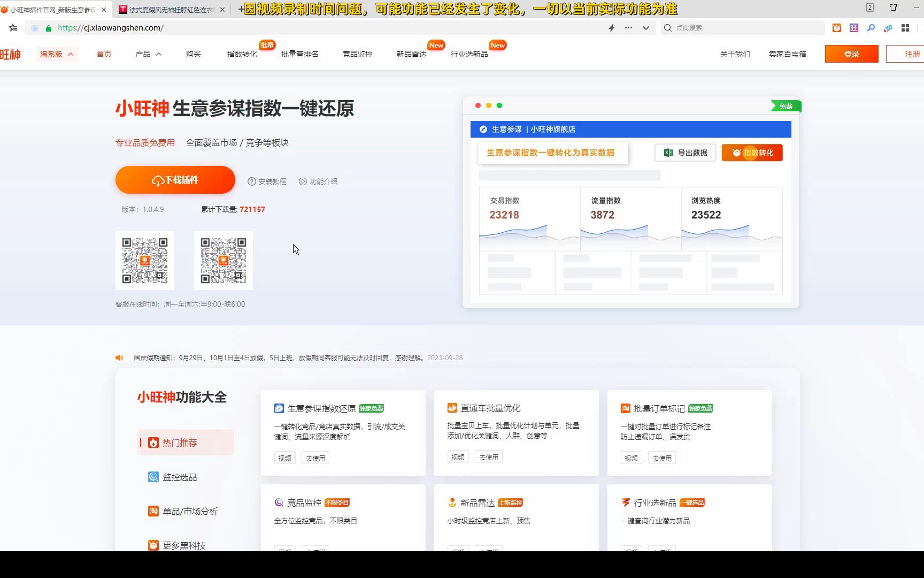Click the 点此搜索 search field

743,28
